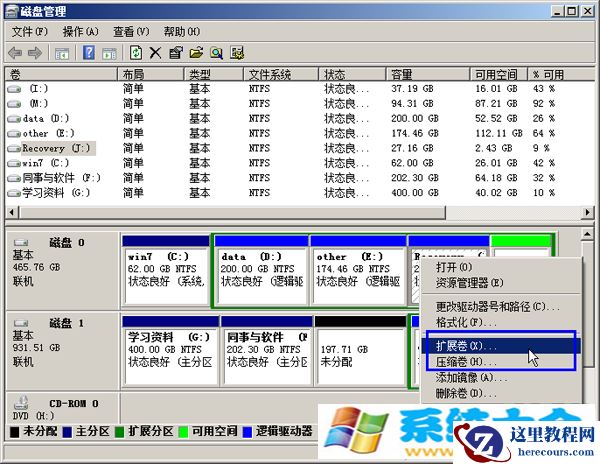Sort by the 可用空间 column header
This screenshot has height=464, width=600.
499,74
